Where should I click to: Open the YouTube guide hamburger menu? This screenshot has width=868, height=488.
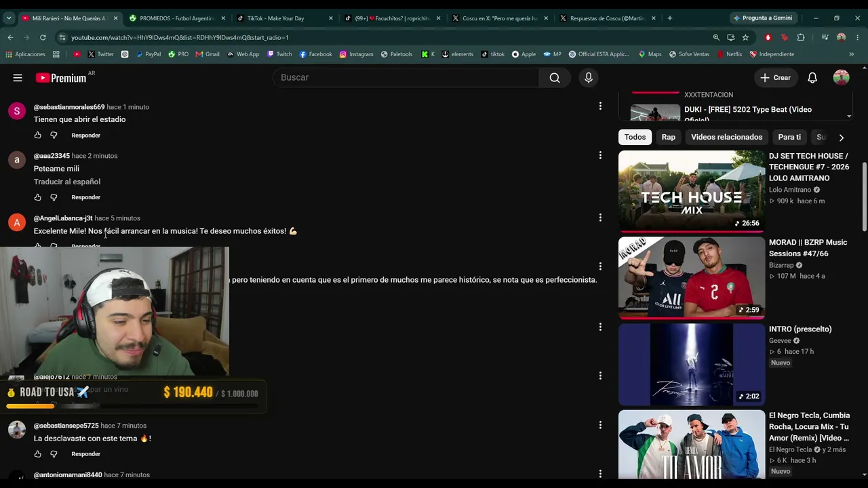click(x=18, y=78)
